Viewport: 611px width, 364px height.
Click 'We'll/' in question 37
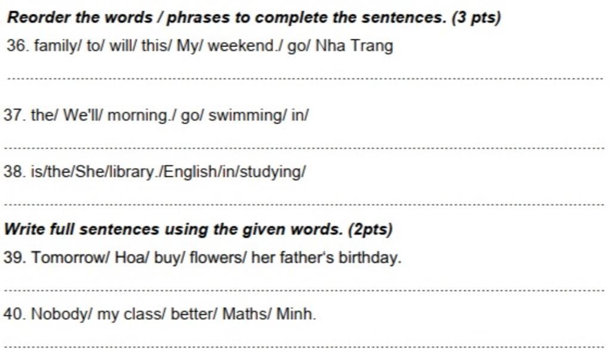click(83, 116)
